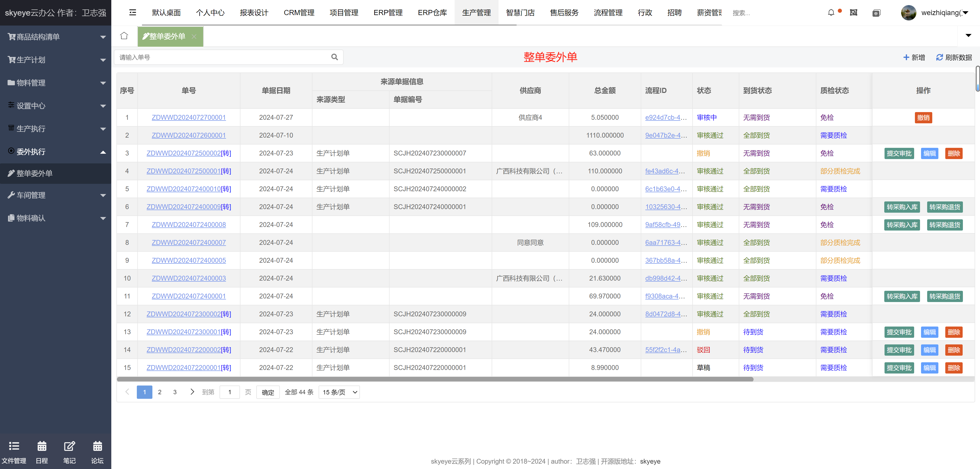Close the 整单委外单 tab
This screenshot has height=469, width=980.
[x=194, y=37]
